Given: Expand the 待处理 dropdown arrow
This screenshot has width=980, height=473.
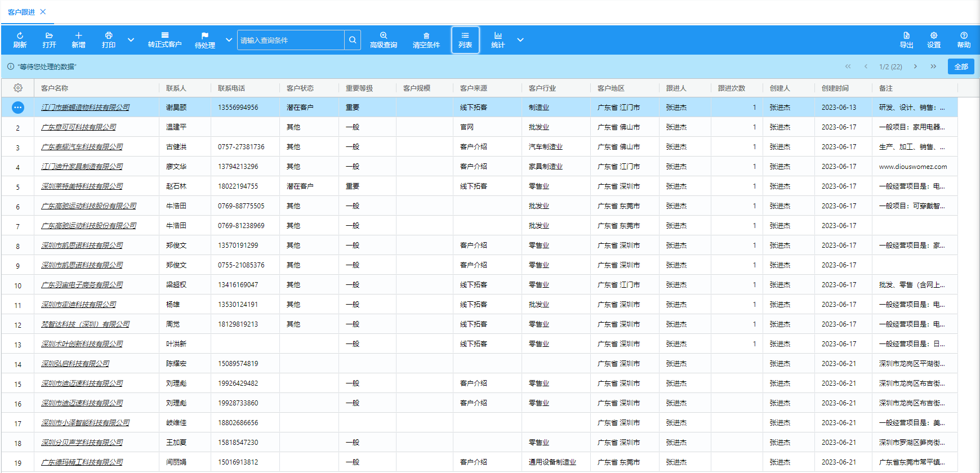Looking at the screenshot, I should click(229, 40).
